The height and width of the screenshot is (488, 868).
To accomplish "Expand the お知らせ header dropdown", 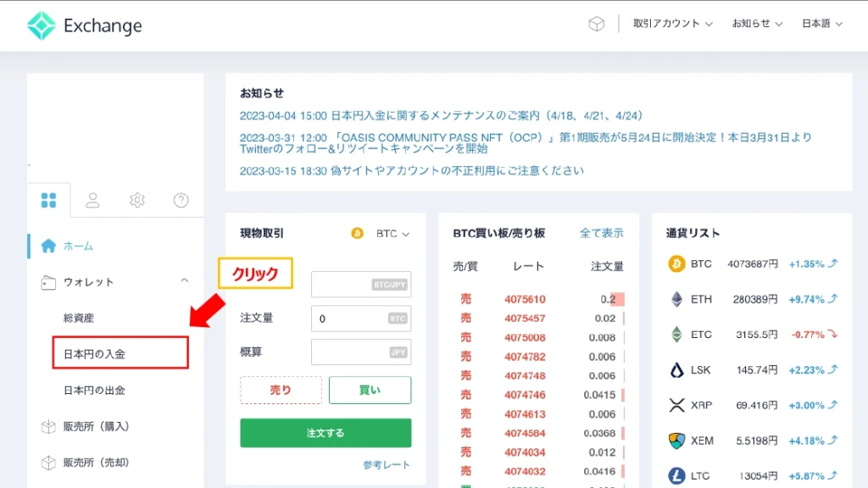I will [757, 24].
